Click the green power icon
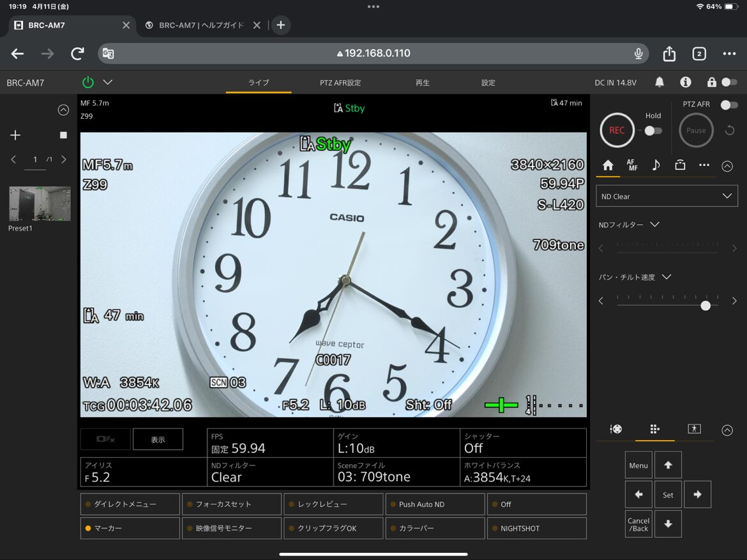The height and width of the screenshot is (560, 747). click(x=87, y=82)
